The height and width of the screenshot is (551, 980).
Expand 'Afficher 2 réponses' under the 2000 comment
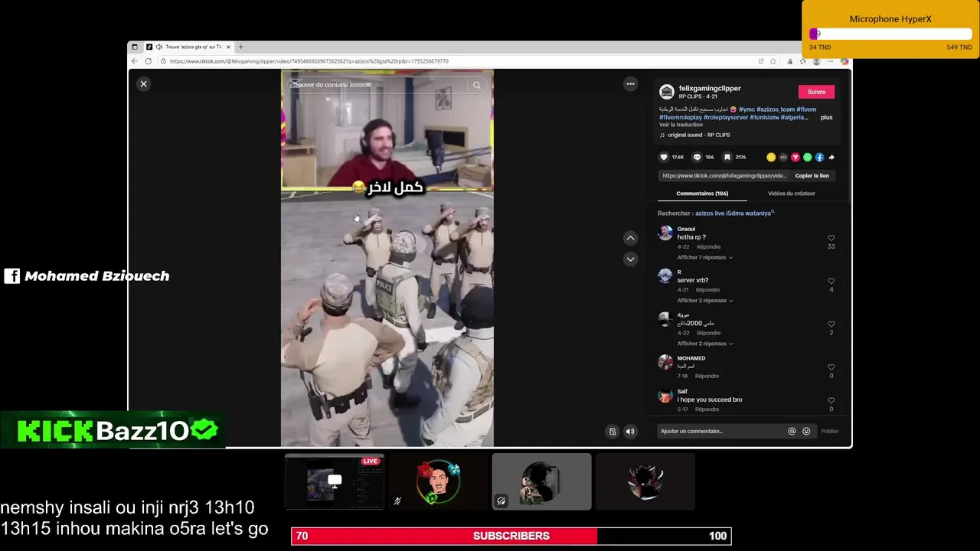(x=704, y=343)
